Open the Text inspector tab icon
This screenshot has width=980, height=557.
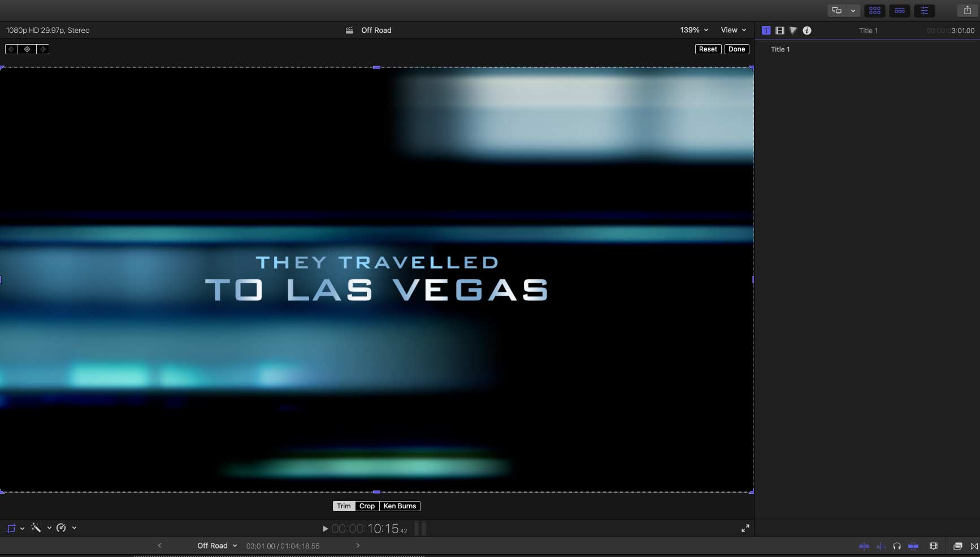[x=766, y=31]
